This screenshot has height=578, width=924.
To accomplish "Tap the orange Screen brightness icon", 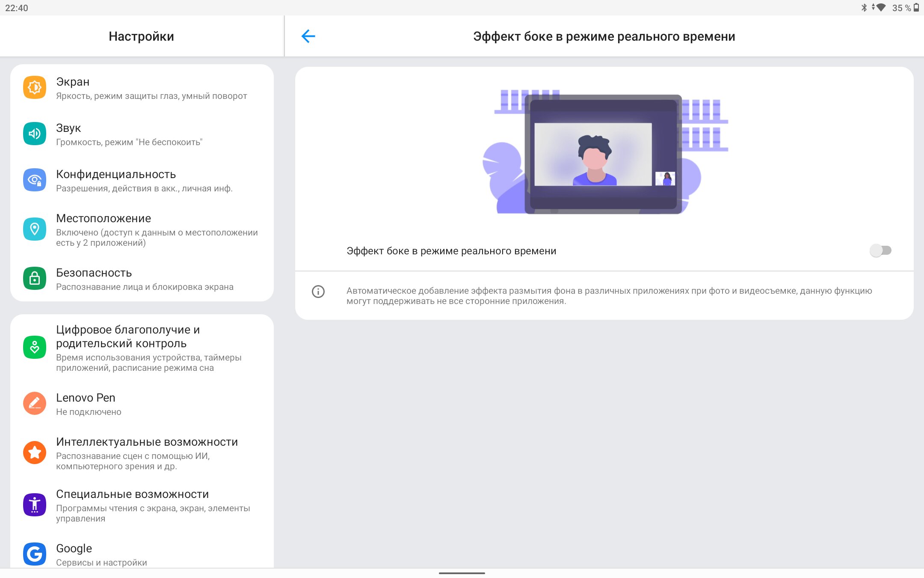I will click(35, 87).
